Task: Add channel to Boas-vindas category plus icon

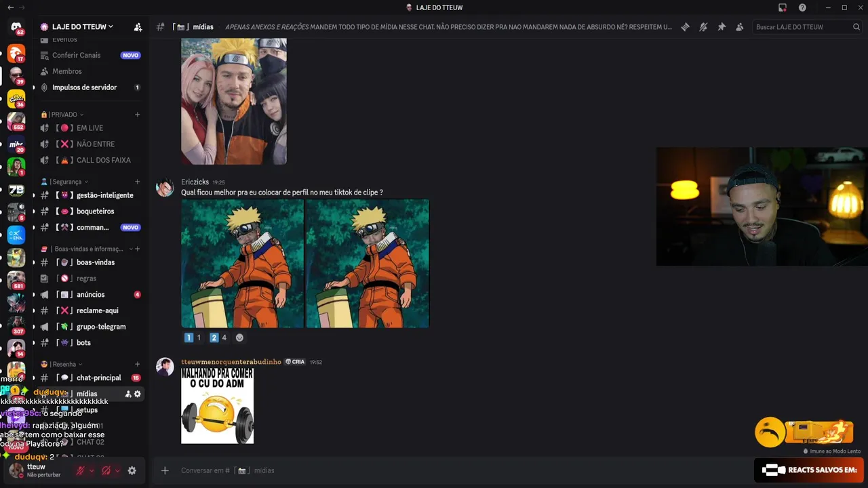Action: pos(137,249)
